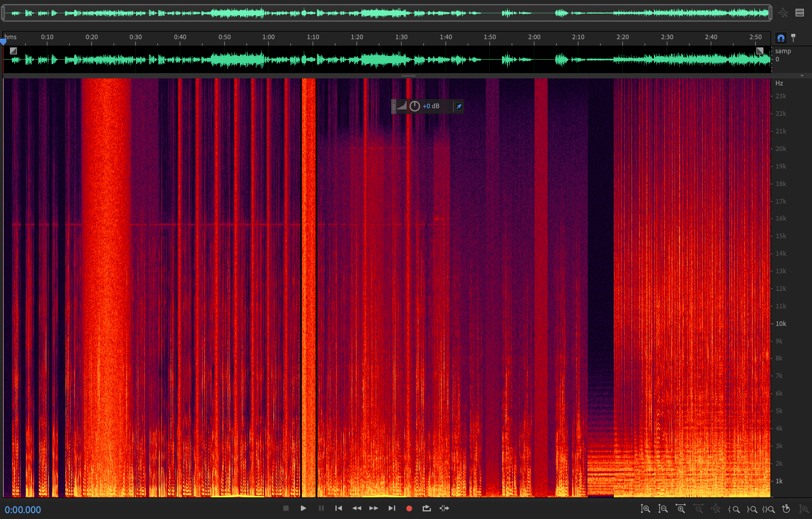Click the 0:00.000 timecode display
812x519 pixels.
[x=23, y=510]
